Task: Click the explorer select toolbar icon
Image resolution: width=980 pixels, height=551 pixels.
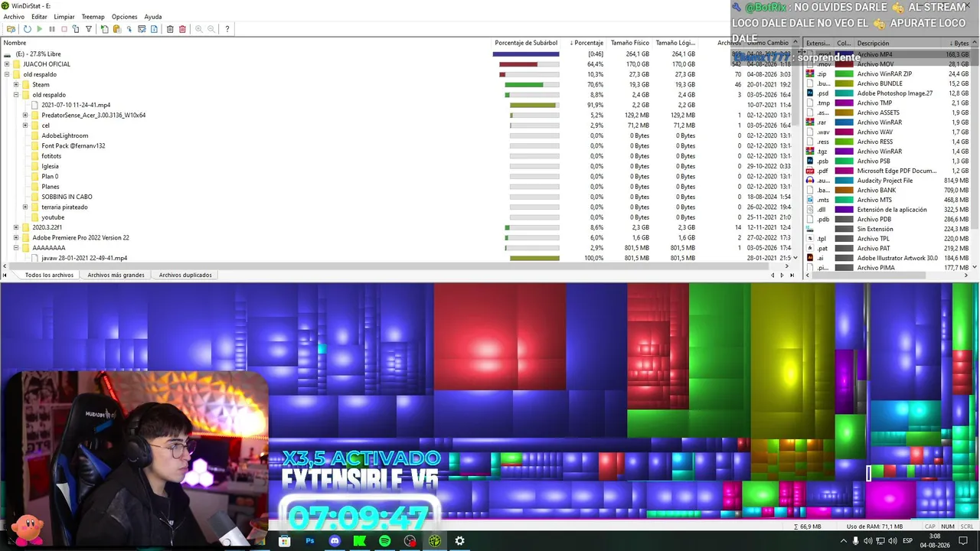Action: click(x=129, y=29)
